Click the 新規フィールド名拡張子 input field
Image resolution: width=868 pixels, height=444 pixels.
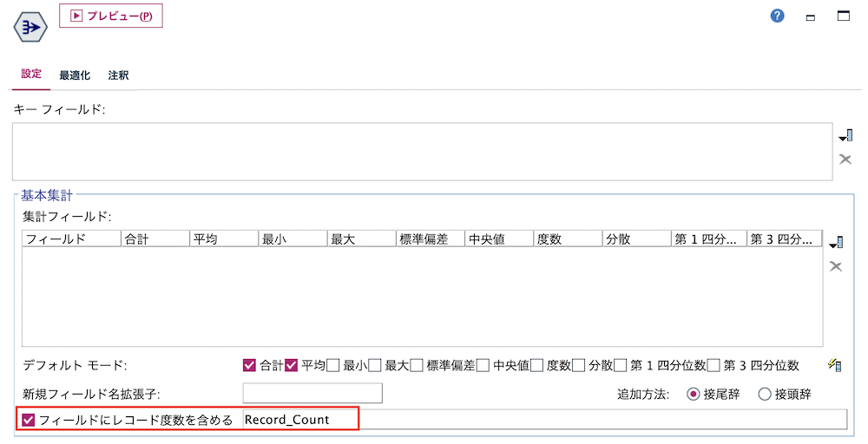[x=312, y=393]
